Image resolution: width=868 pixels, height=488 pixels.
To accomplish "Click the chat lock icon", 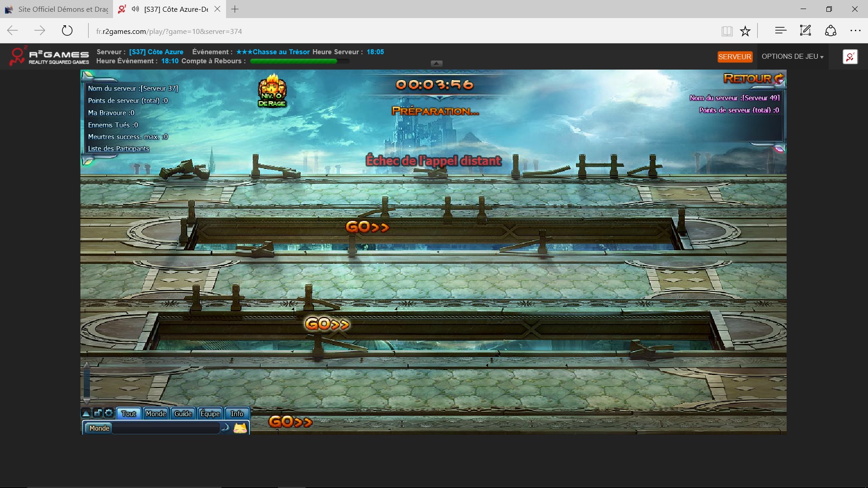I will (x=98, y=413).
